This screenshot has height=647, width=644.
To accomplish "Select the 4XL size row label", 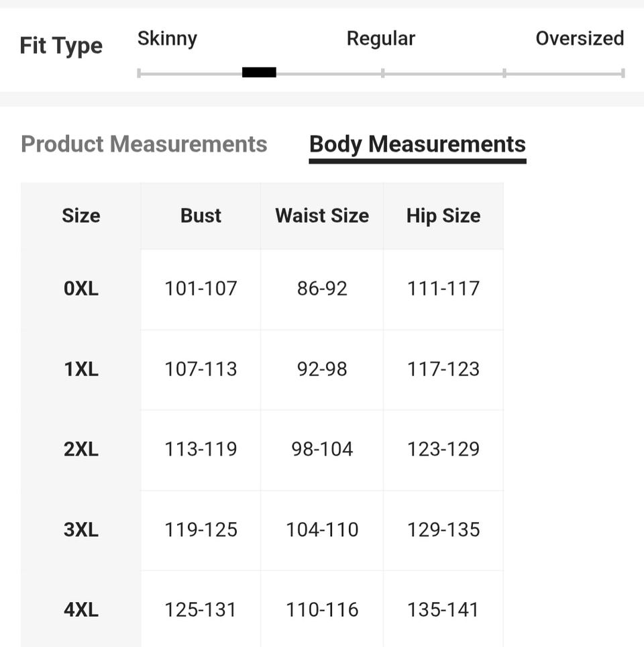I will 81,609.
